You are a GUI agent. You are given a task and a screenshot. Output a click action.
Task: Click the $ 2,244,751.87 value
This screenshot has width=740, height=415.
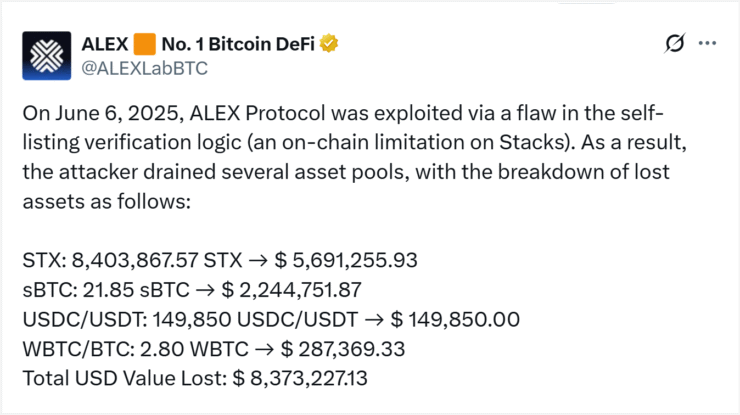[291, 290]
